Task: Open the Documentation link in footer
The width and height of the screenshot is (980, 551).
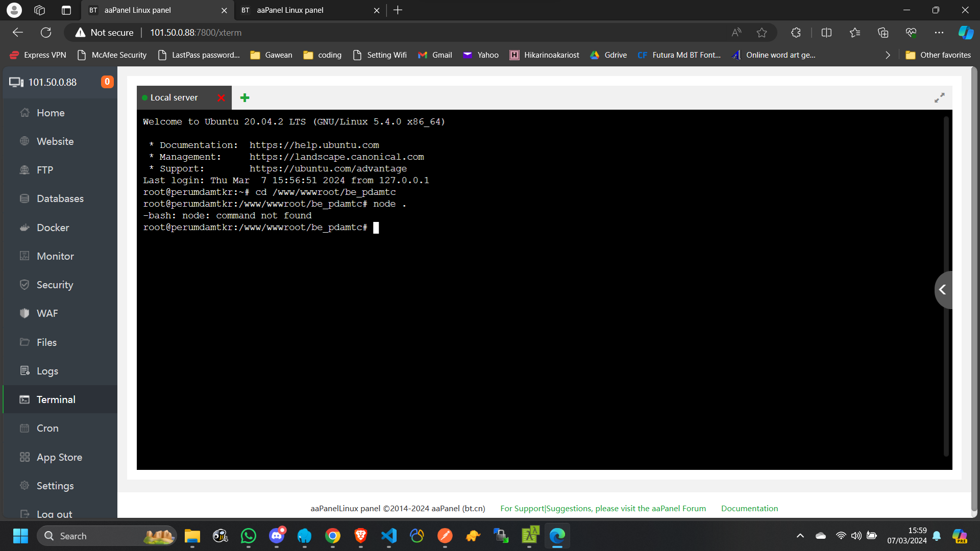Action: click(x=749, y=508)
